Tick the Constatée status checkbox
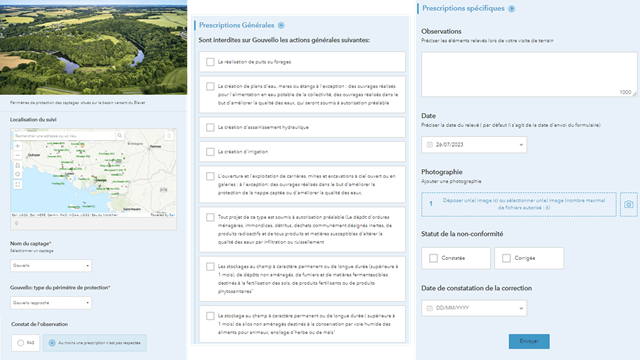640x360 pixels. 433,258
